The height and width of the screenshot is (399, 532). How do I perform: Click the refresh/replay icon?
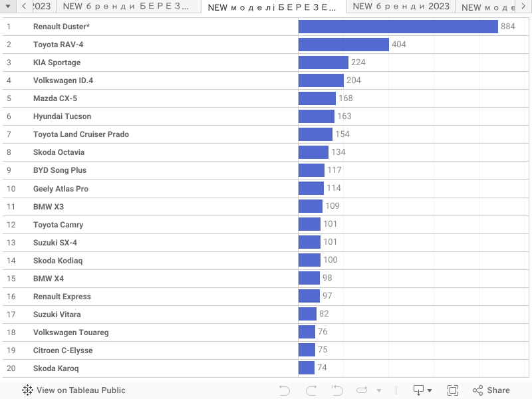coord(362,390)
